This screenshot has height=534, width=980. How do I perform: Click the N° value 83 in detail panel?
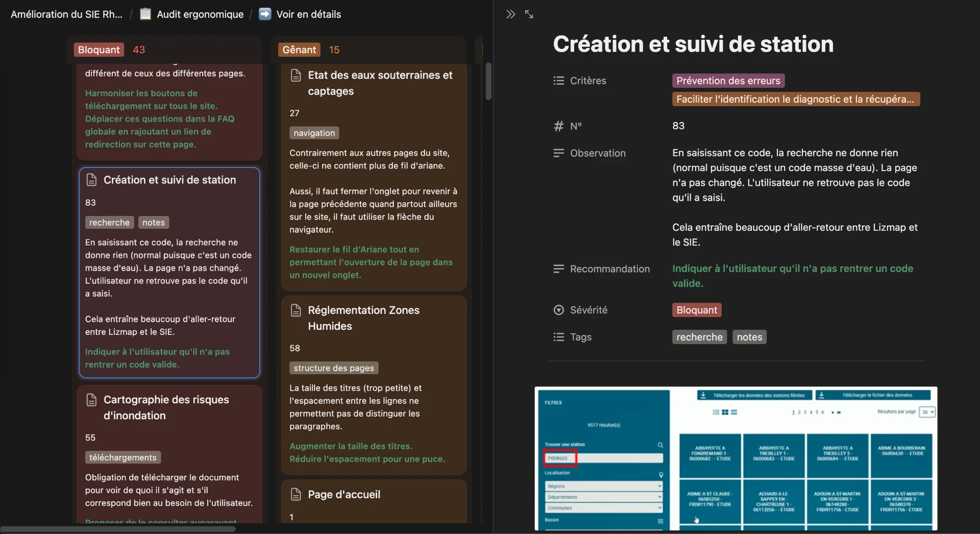click(678, 126)
